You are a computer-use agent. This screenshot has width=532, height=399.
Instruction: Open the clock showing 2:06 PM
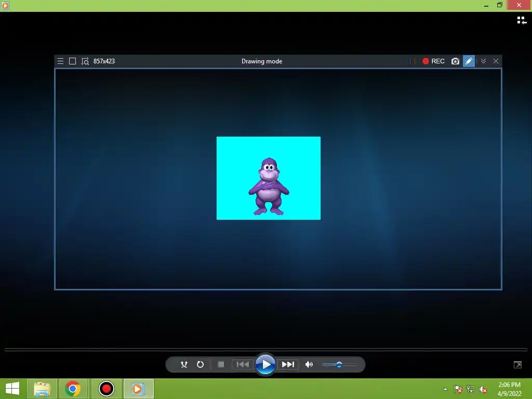point(509,389)
